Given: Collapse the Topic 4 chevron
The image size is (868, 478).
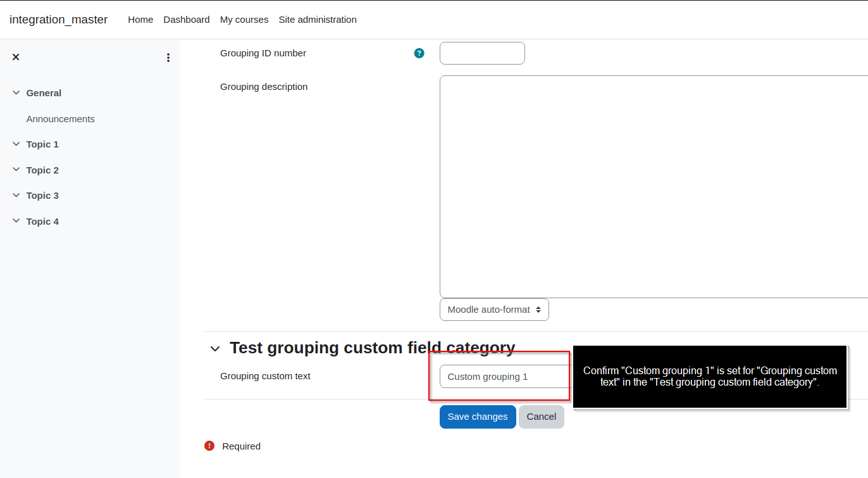Looking at the screenshot, I should (x=16, y=222).
